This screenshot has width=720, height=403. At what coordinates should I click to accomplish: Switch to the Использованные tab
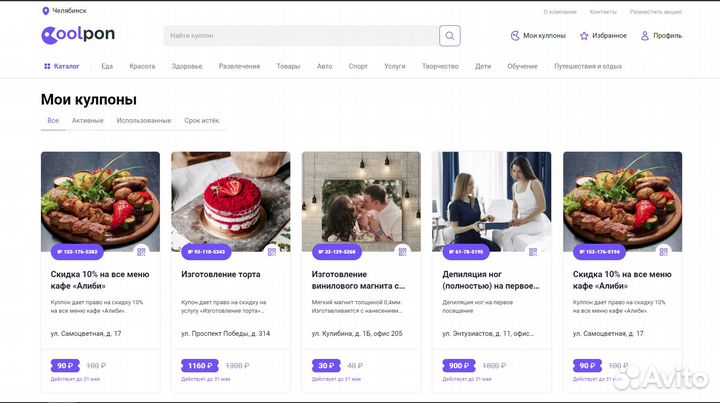[x=144, y=121]
